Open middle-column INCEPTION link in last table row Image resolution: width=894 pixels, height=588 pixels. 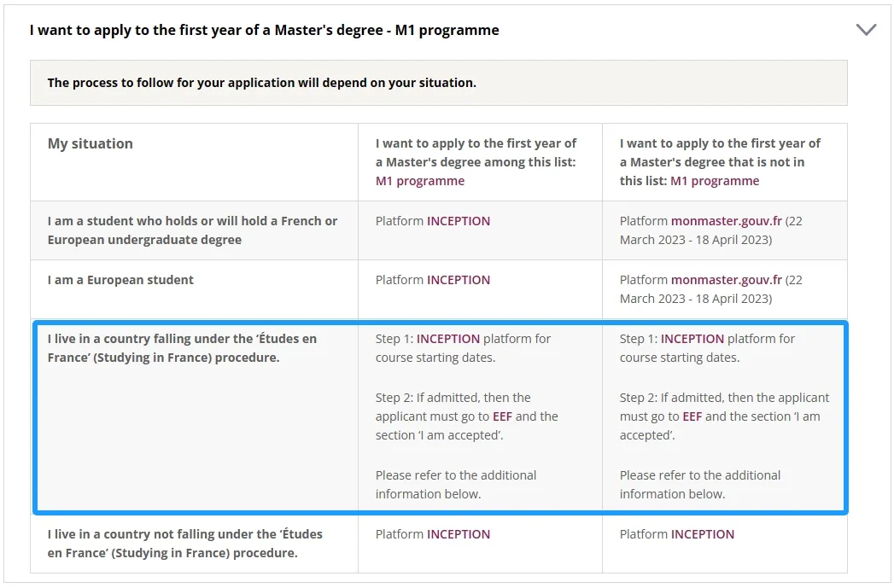coord(459,534)
